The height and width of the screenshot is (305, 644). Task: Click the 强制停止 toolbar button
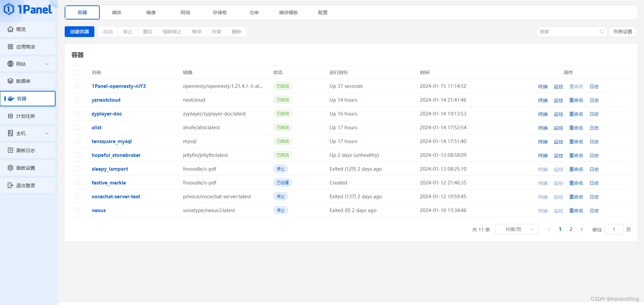172,32
